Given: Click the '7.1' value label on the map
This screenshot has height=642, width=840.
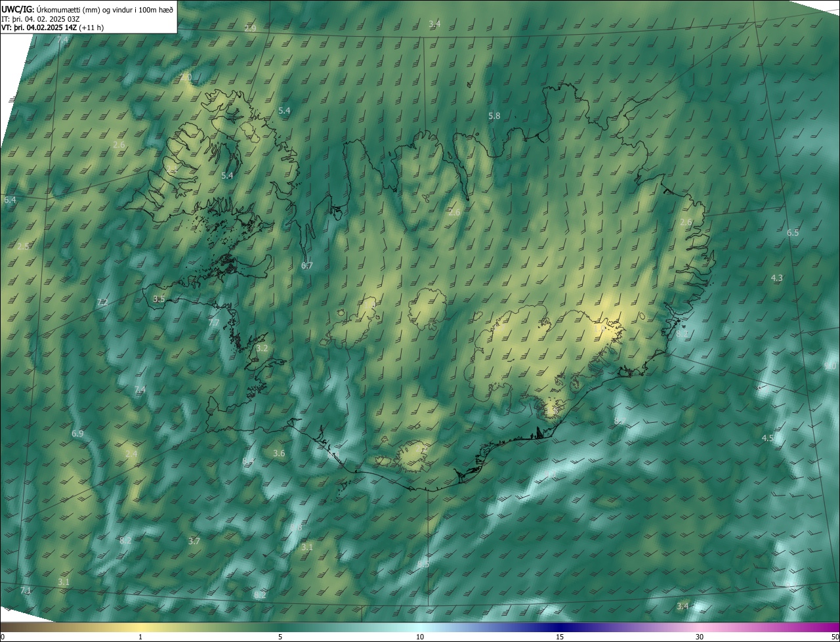Looking at the screenshot, I should (26, 591).
